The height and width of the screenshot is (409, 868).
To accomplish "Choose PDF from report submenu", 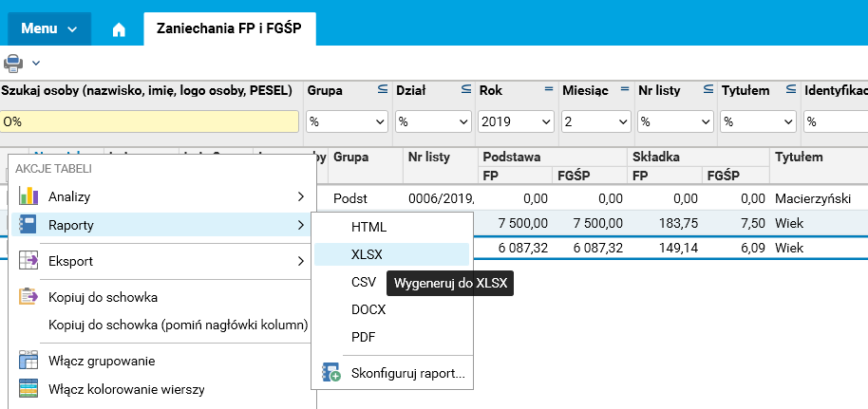I will (x=365, y=337).
